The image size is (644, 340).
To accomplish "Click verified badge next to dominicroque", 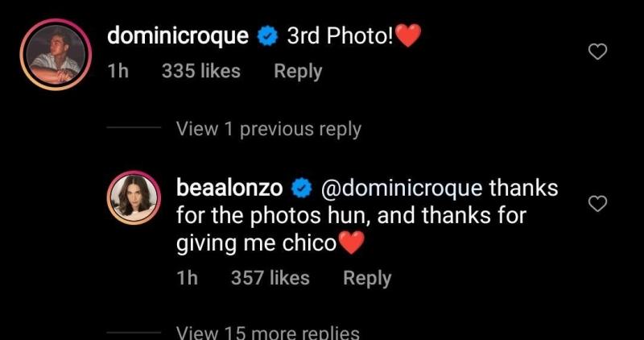I will (266, 36).
